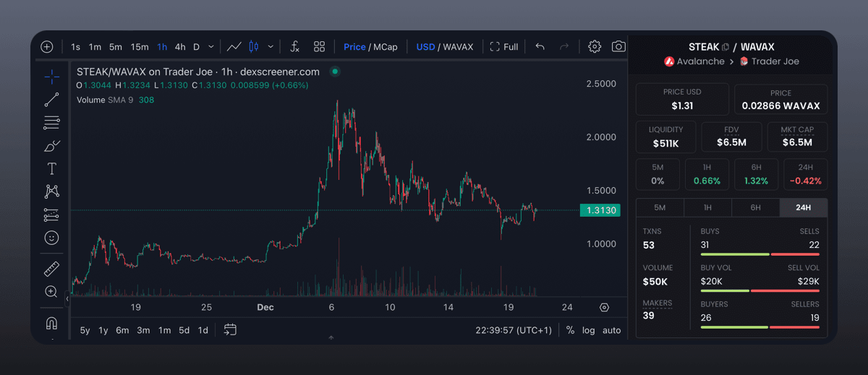This screenshot has height=375, width=868.
Task: Toggle percentage scale with % button
Action: point(570,330)
